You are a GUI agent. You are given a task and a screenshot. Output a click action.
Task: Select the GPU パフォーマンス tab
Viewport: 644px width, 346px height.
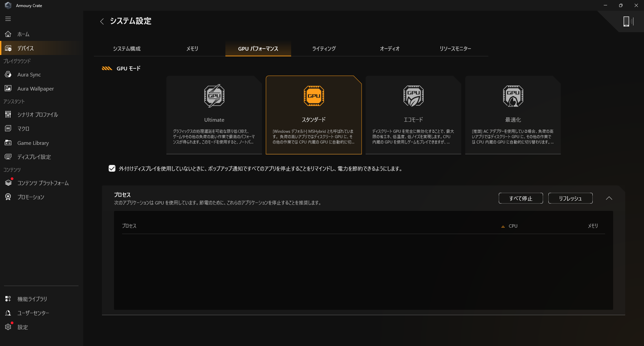coord(258,49)
